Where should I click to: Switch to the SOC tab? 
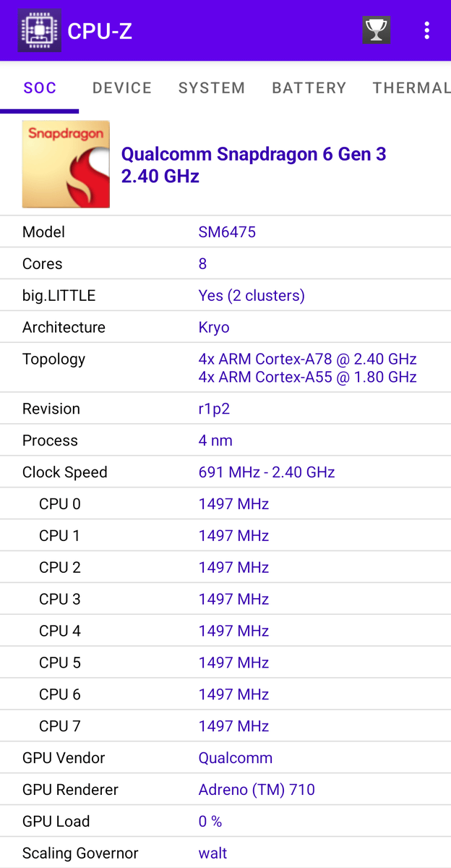coord(40,88)
